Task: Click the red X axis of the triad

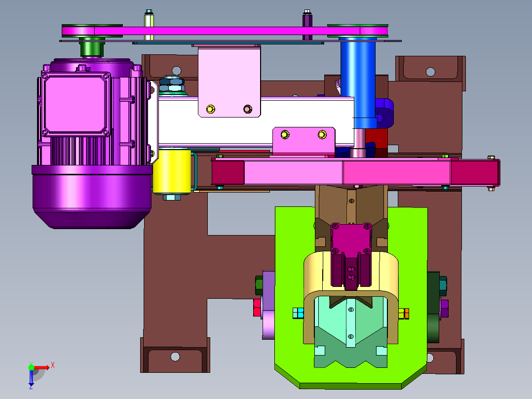Action: click(41, 368)
